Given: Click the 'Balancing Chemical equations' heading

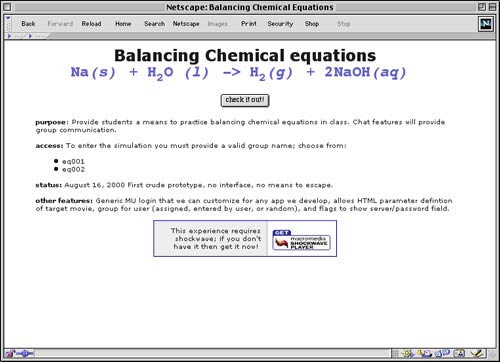Looking at the screenshot, I should tap(245, 55).
